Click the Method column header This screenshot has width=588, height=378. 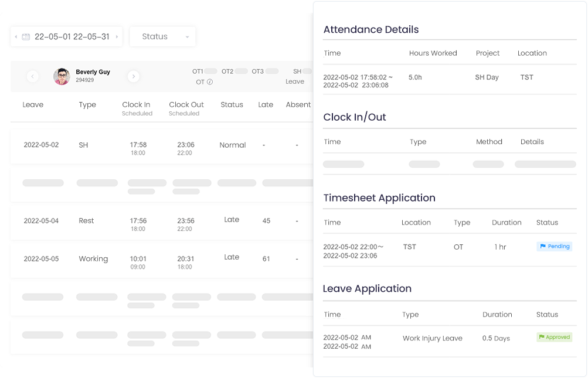click(x=489, y=142)
